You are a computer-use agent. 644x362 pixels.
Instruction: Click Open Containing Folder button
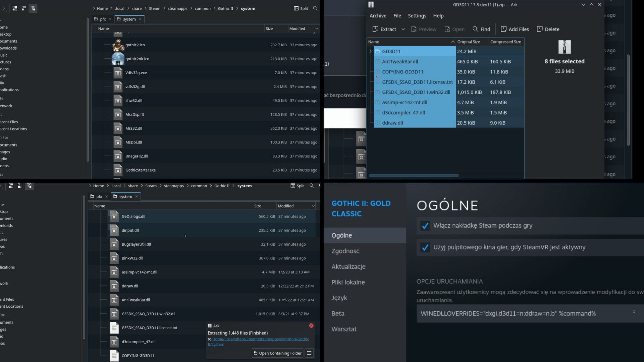click(277, 353)
